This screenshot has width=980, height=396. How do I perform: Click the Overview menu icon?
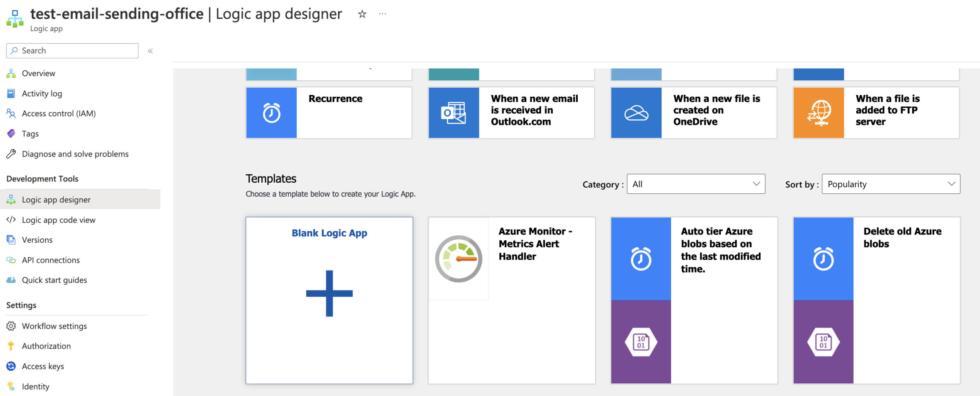[11, 73]
